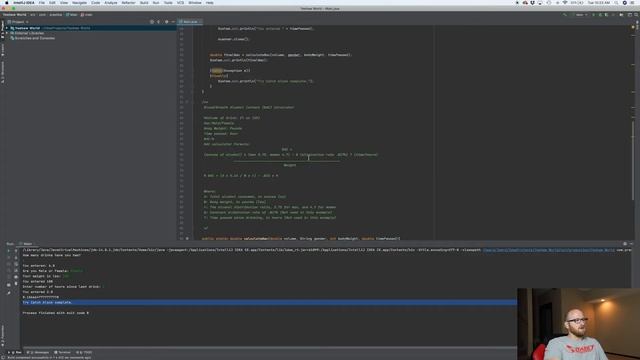Click the yellow inspection indicator in editor corner
The image size is (640, 360).
[633, 27]
